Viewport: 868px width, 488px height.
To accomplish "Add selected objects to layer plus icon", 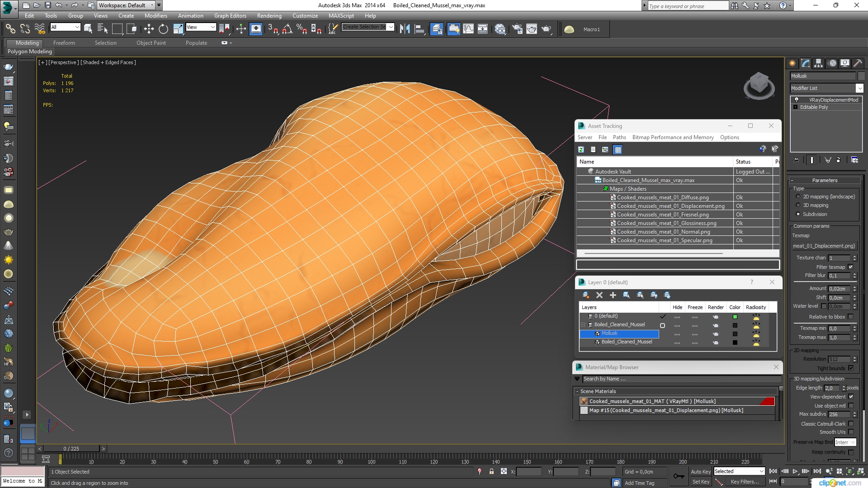I will pos(613,295).
